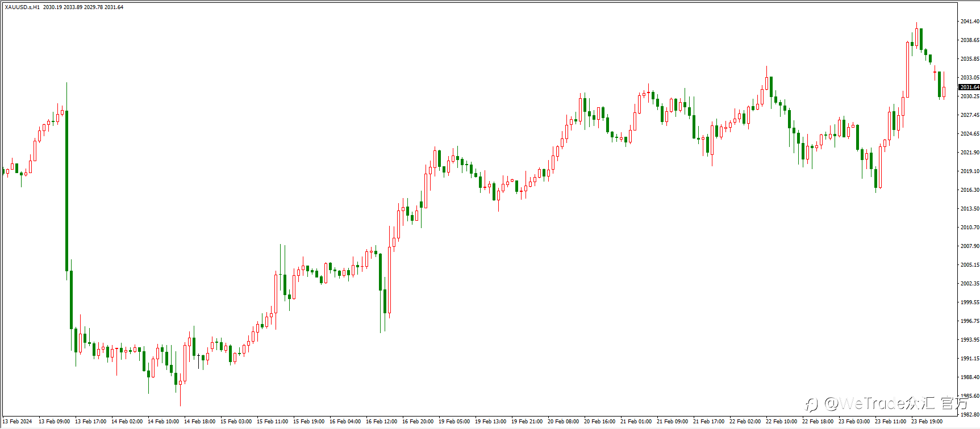Image resolution: width=980 pixels, height=429 pixels.
Task: Pick the 2002.35 price scale value
Action: pyautogui.click(x=970, y=284)
